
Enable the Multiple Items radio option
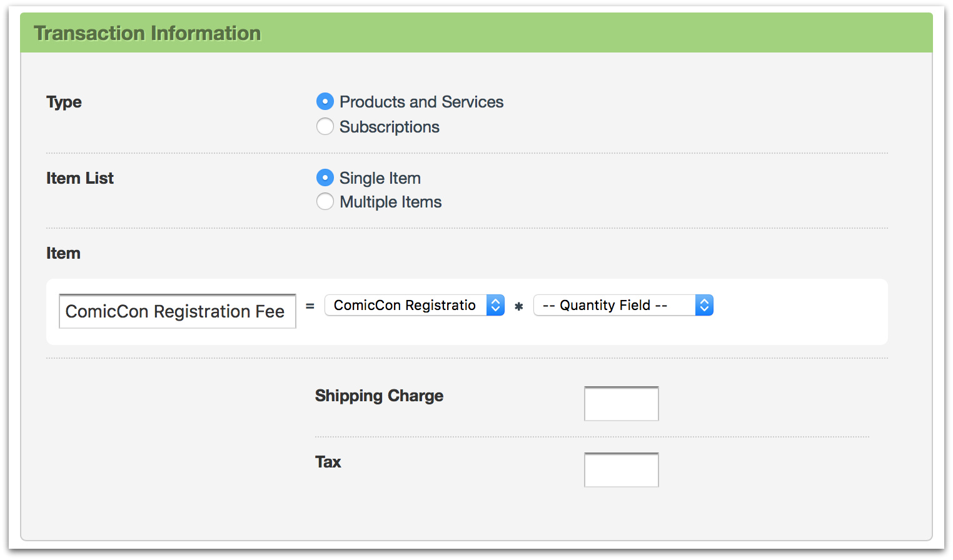325,202
